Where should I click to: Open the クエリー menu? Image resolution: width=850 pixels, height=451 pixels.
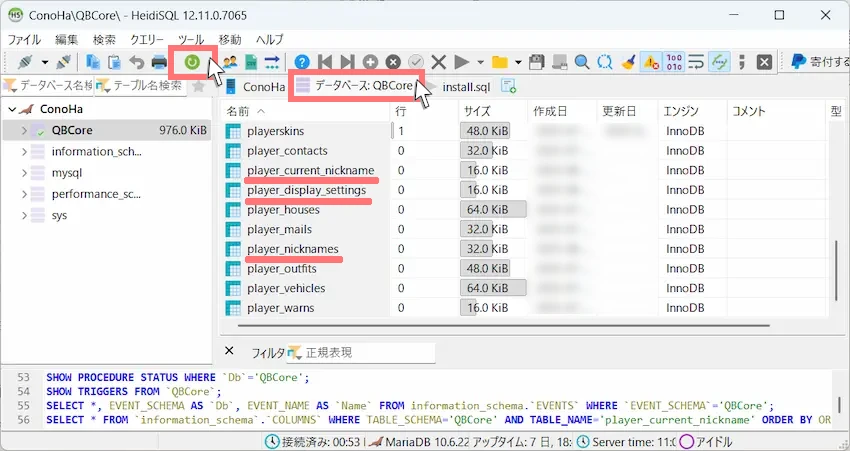[146, 40]
